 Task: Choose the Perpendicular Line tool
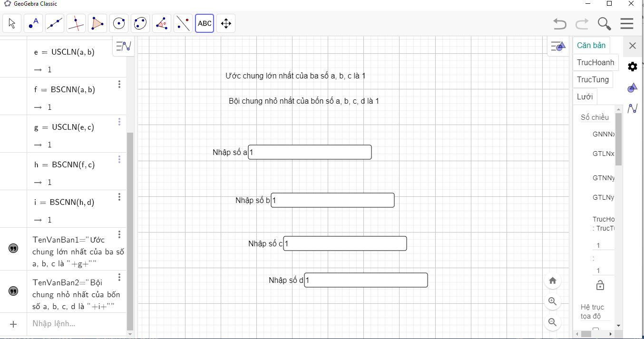click(x=76, y=23)
